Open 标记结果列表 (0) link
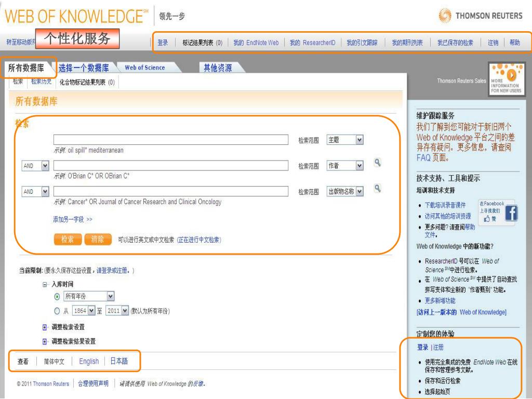The width and height of the screenshot is (532, 399). point(203,43)
